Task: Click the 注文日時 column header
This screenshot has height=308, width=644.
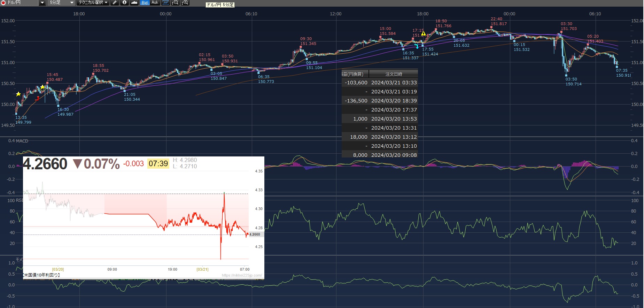Action: tap(393, 74)
